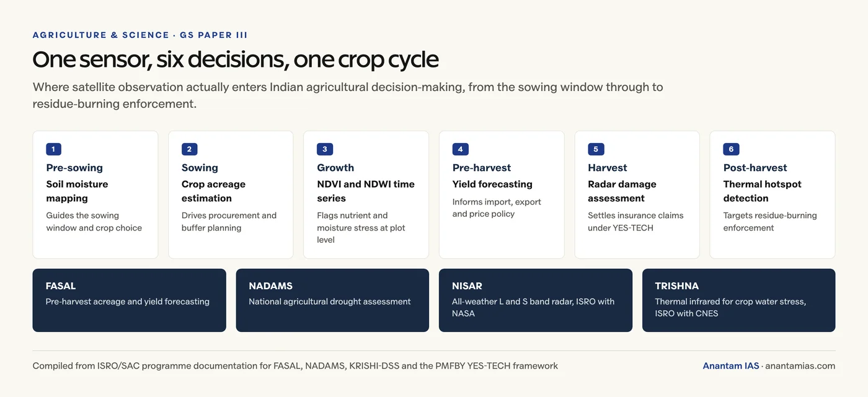The width and height of the screenshot is (868, 397).
Task: Select the Radar damage assessment heading
Action: click(x=622, y=191)
